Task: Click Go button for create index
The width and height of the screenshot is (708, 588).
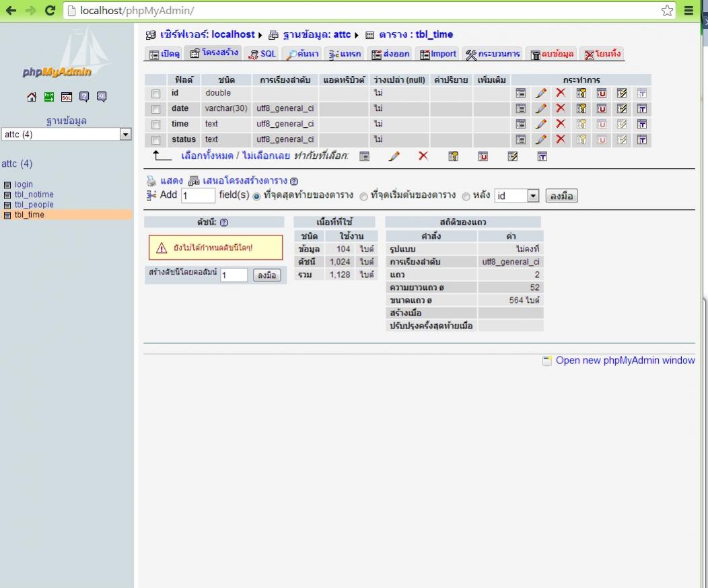Action: [267, 274]
